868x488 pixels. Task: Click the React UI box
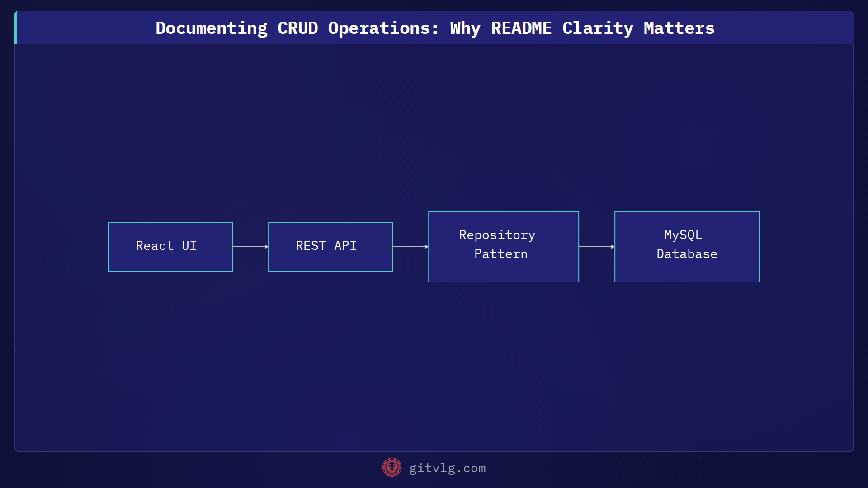coord(170,247)
